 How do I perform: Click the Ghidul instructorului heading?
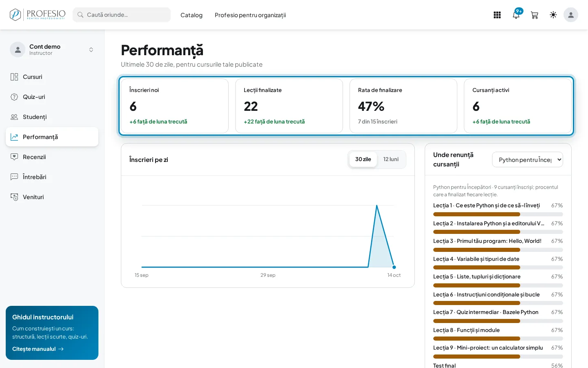[43, 317]
